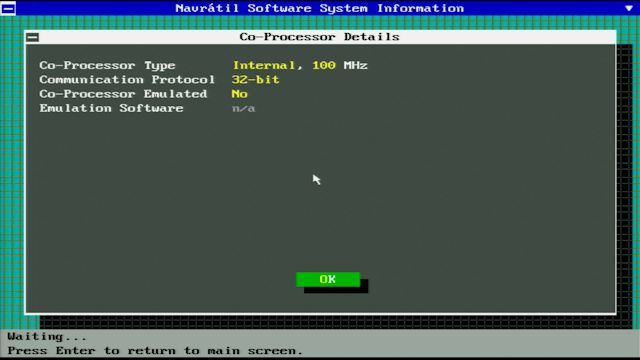Select the Communication Protocol label
The image size is (640, 360).
127,80
